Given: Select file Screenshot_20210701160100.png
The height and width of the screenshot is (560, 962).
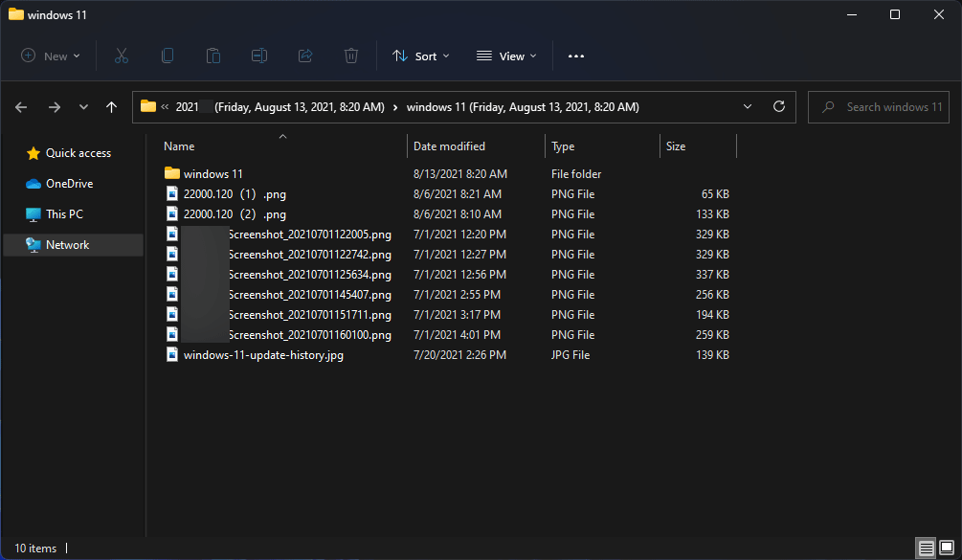Looking at the screenshot, I should [310, 335].
